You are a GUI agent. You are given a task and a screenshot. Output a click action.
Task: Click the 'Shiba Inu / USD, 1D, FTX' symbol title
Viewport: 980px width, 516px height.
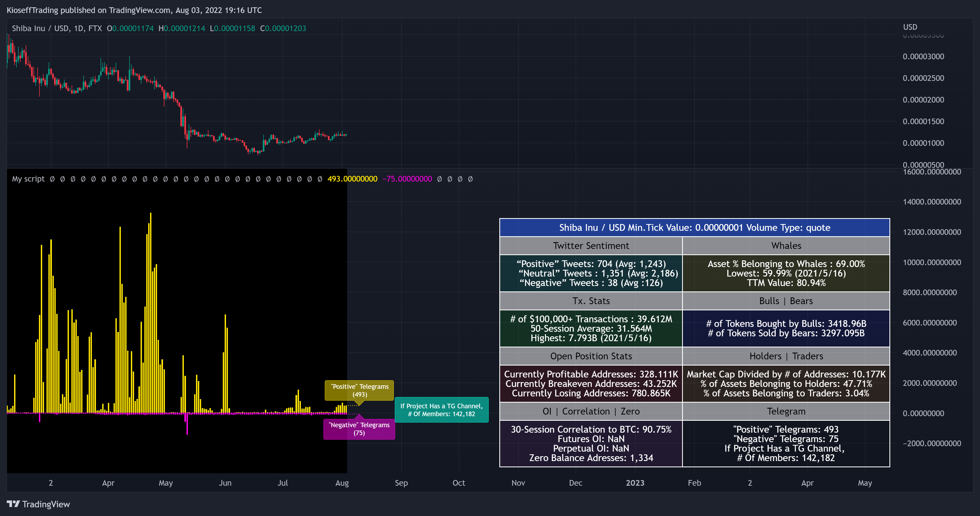[x=57, y=28]
